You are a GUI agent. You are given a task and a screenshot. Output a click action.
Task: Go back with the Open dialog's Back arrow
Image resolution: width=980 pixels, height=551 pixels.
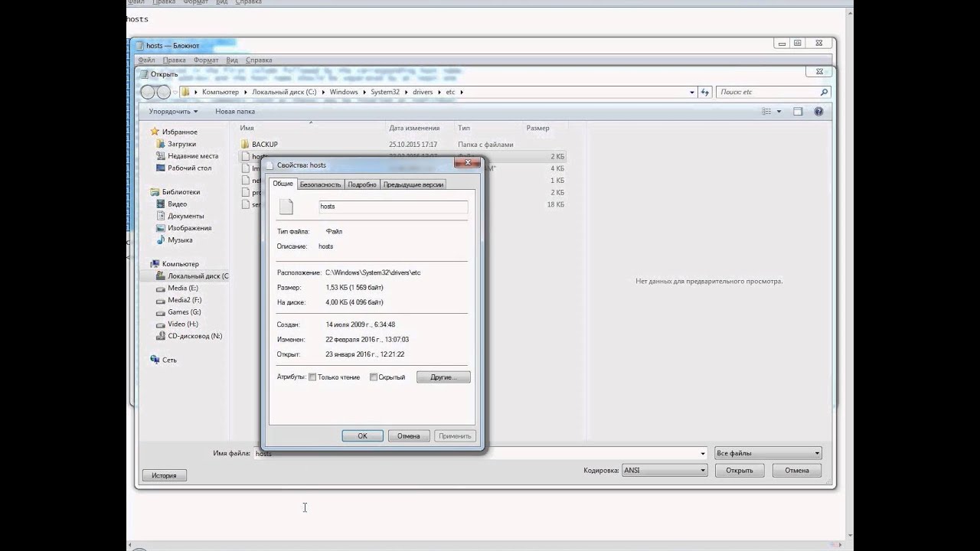coord(149,92)
